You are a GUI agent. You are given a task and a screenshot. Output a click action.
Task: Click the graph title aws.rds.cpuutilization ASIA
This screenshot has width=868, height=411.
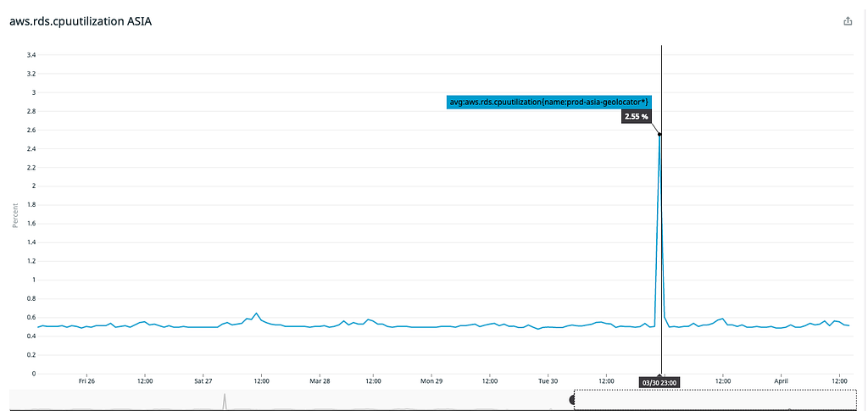(x=81, y=22)
